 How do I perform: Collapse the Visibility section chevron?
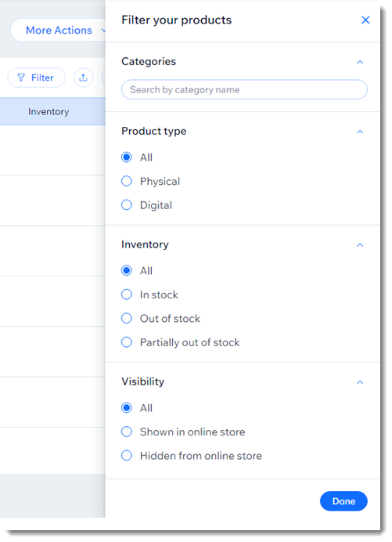point(360,382)
